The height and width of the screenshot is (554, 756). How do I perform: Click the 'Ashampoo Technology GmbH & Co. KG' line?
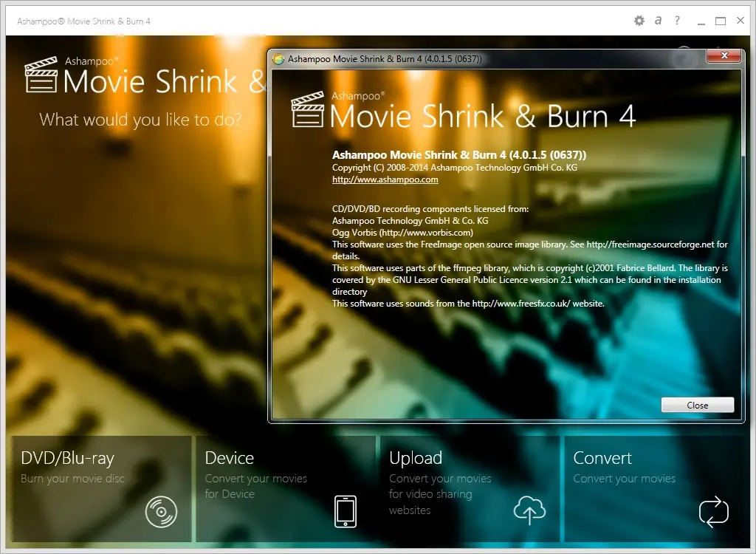pyautogui.click(x=410, y=221)
